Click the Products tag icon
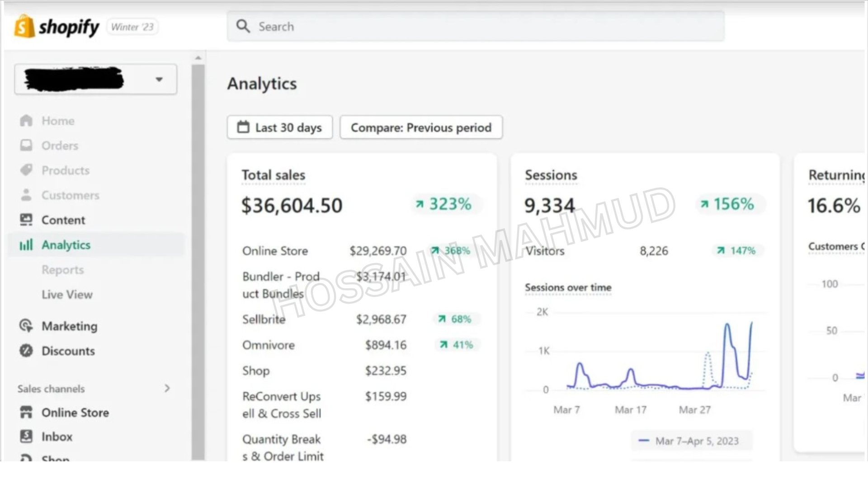The height and width of the screenshot is (488, 868). 26,170
